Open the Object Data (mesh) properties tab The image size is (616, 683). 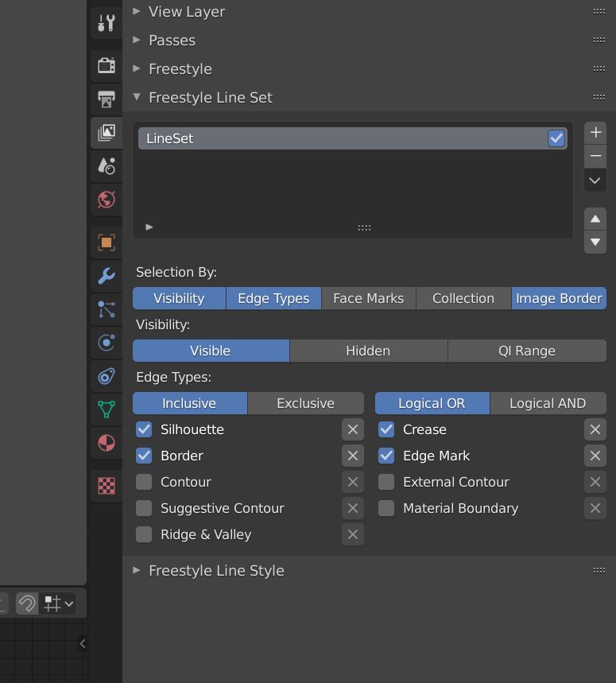pyautogui.click(x=107, y=409)
